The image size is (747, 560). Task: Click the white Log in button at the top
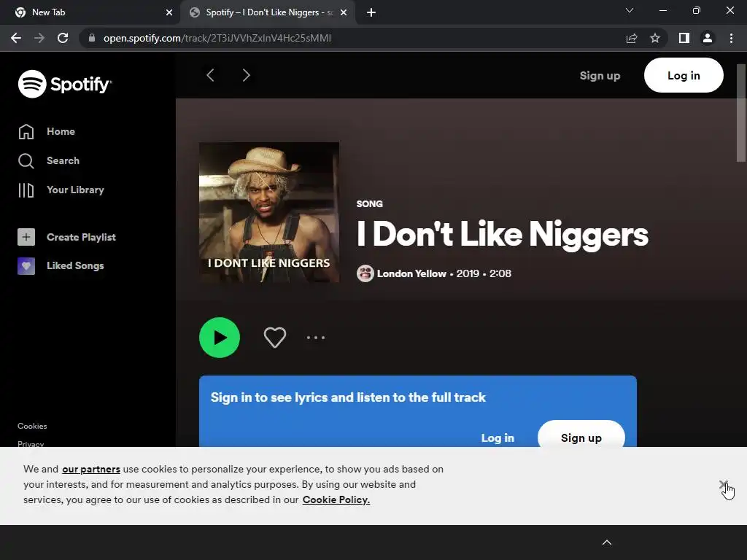[684, 75]
